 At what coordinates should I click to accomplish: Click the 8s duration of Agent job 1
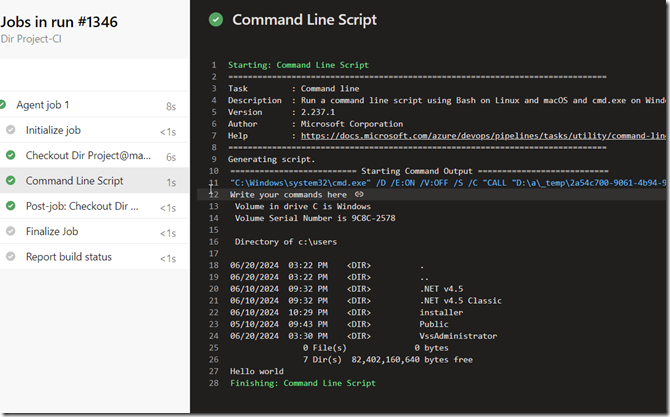point(171,106)
